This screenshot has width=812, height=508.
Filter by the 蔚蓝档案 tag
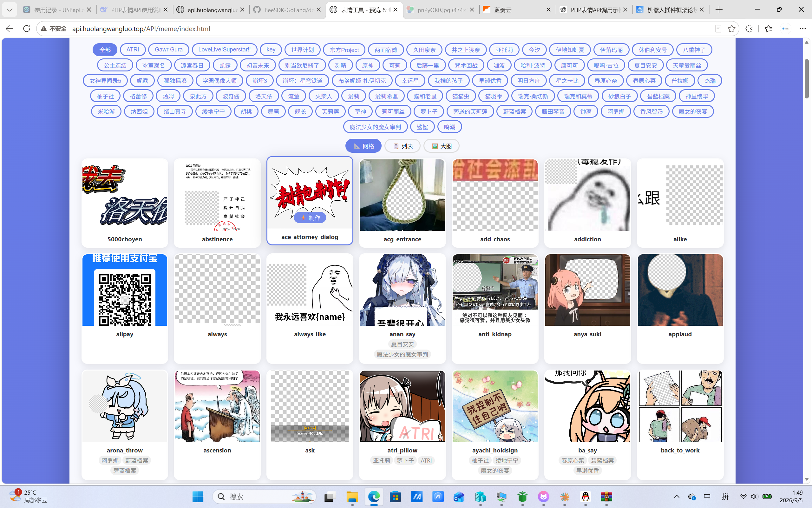[514, 111]
